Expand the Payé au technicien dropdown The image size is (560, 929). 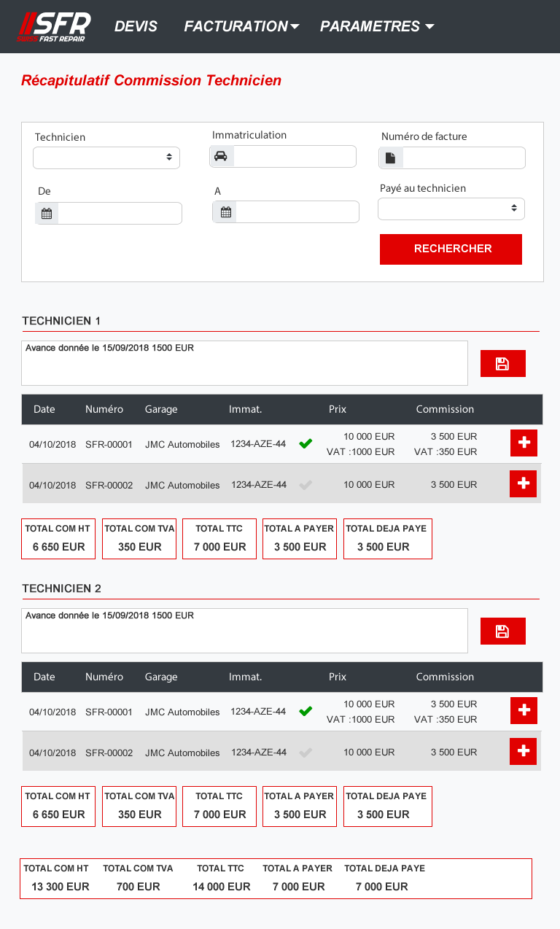coord(451,209)
